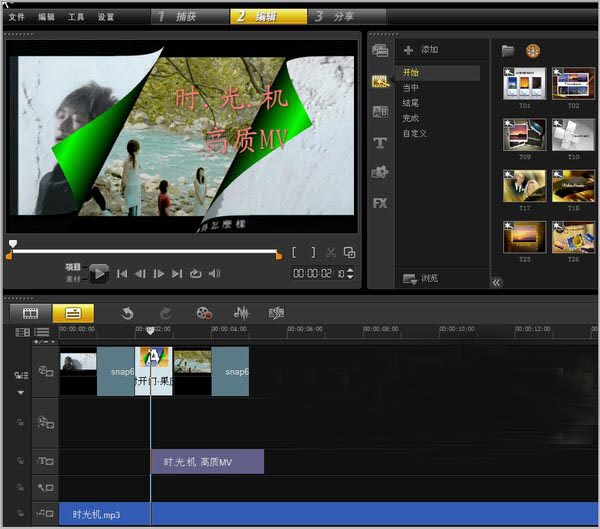Open the Graphic library icon
Image resolution: width=600 pixels, height=529 pixels.
pyautogui.click(x=380, y=172)
